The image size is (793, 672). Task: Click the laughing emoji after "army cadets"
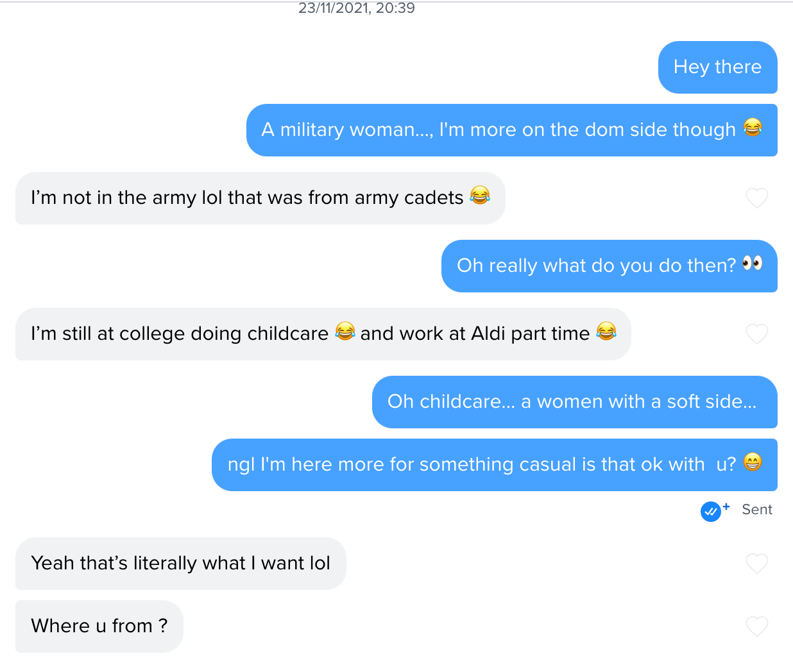pos(480,195)
